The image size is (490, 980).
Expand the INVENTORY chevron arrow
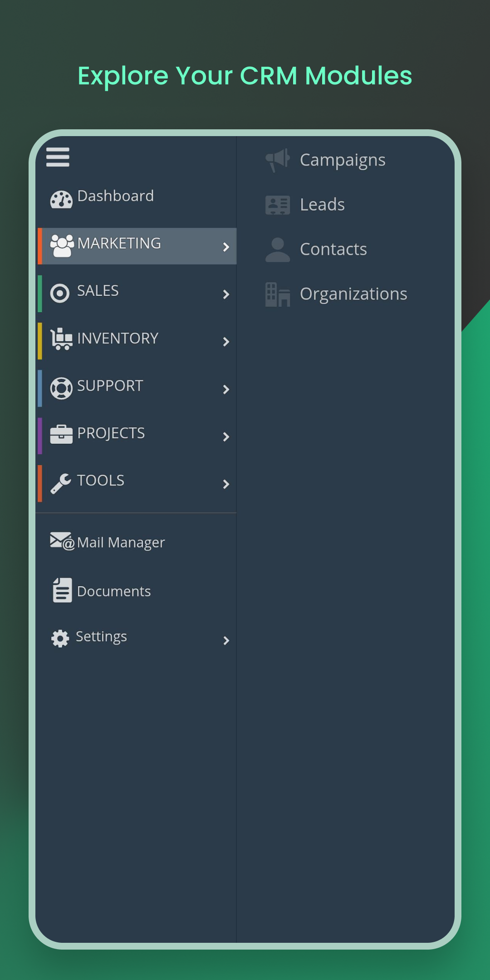pyautogui.click(x=226, y=342)
